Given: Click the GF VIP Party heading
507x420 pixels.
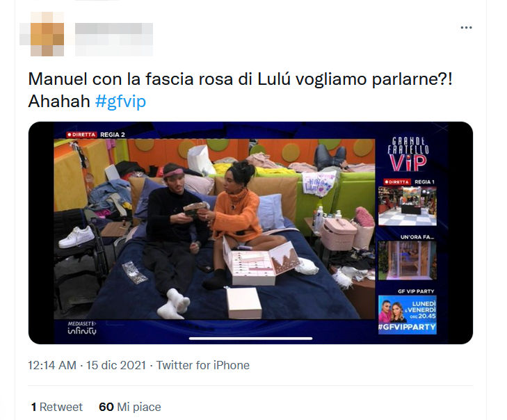Looking at the screenshot, I should click(x=416, y=291).
